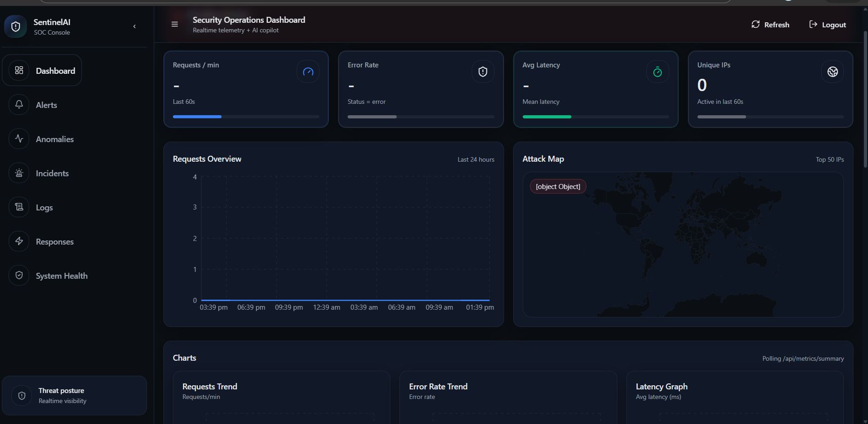Log out using the Logout button

(x=828, y=25)
